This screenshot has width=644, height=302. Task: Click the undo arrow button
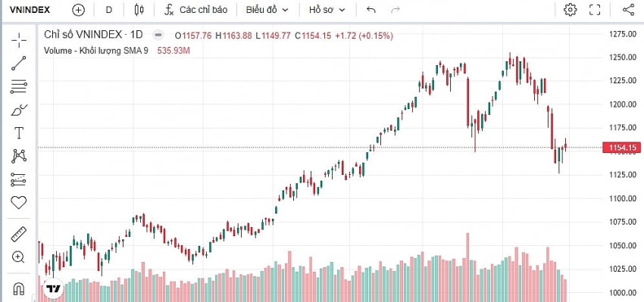371,10
